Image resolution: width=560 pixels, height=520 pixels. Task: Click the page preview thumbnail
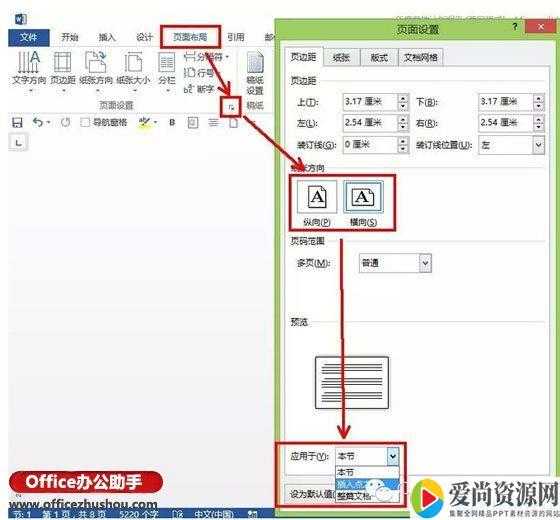[352, 382]
